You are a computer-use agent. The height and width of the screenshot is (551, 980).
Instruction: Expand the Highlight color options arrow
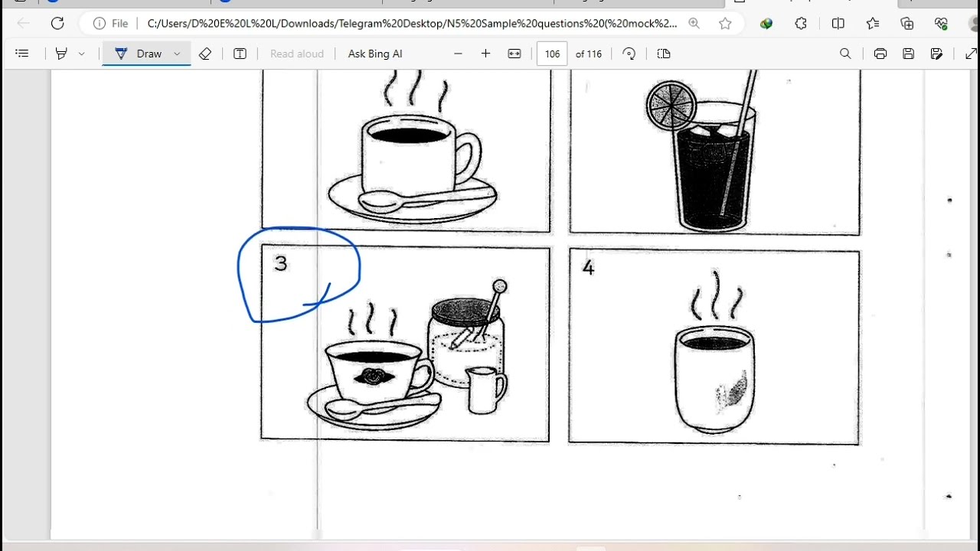click(81, 54)
